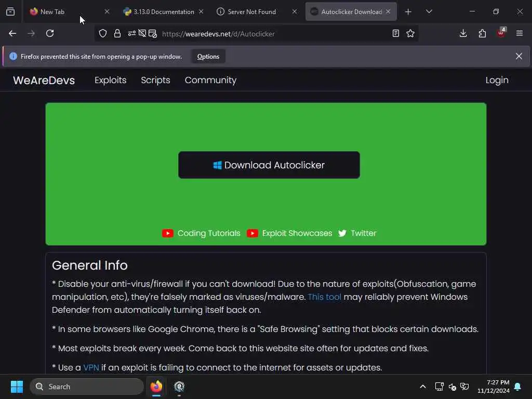
Task: Click the Coding Tutorials YouTube icon
Action: pos(168,233)
